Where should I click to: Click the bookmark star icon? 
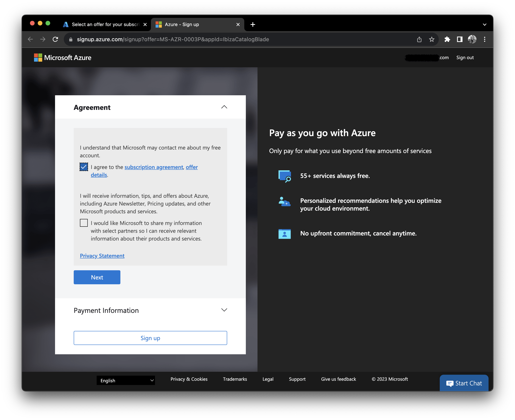click(432, 39)
